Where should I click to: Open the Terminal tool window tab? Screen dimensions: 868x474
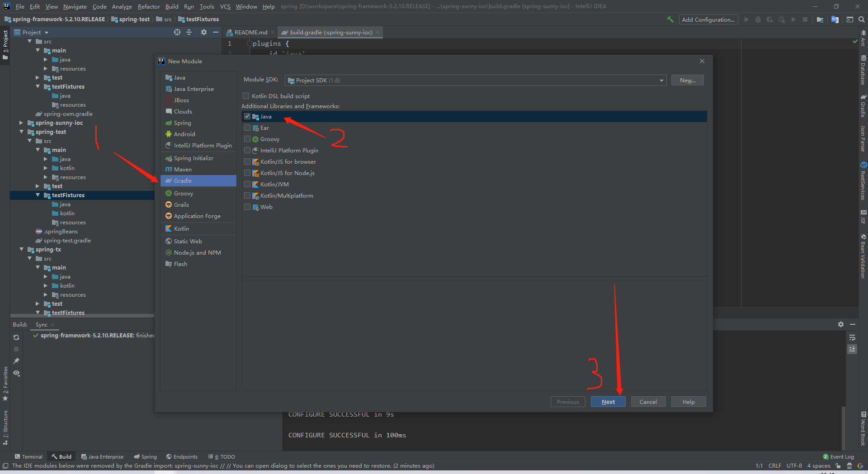click(28, 456)
